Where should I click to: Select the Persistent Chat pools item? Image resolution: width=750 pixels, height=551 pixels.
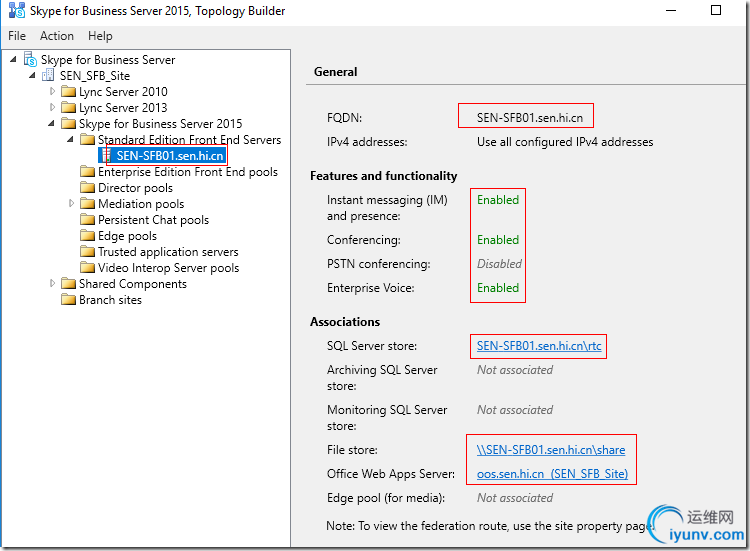[154, 220]
